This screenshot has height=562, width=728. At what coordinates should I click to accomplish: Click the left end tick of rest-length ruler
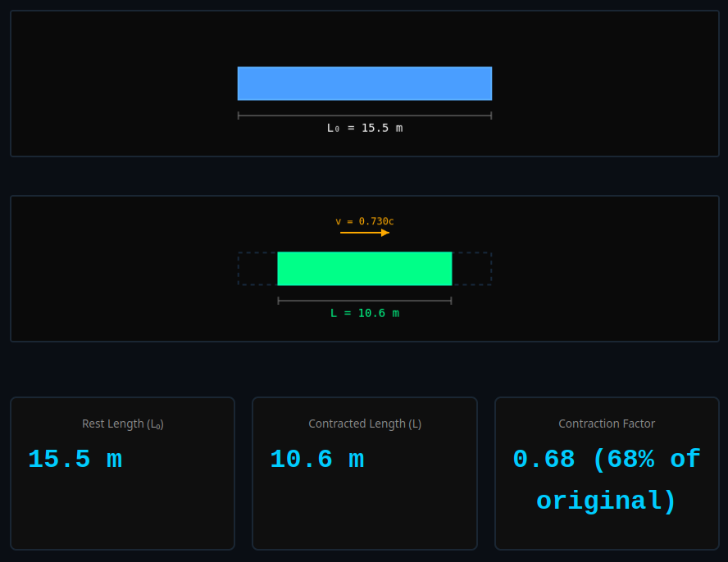[239, 116]
